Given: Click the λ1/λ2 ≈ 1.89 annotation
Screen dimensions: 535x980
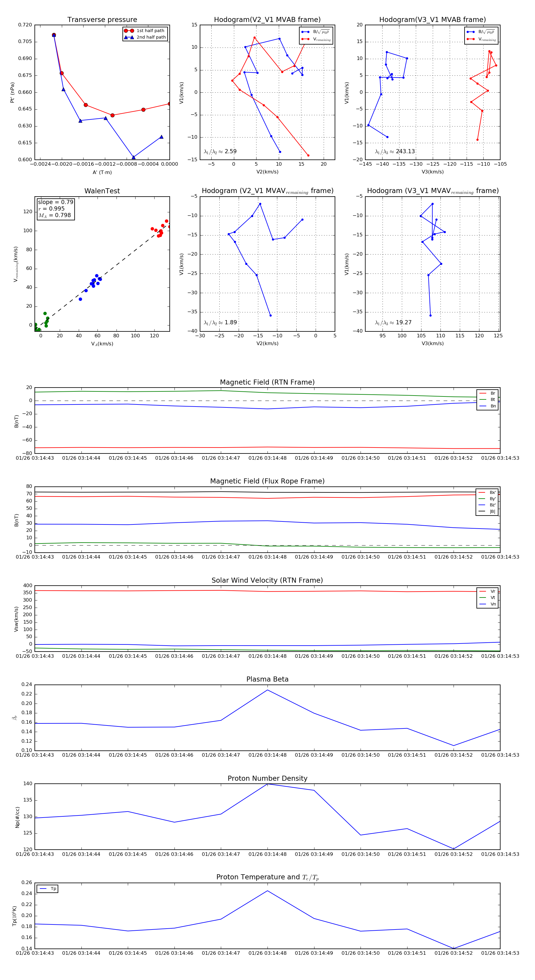Looking at the screenshot, I should tap(220, 323).
